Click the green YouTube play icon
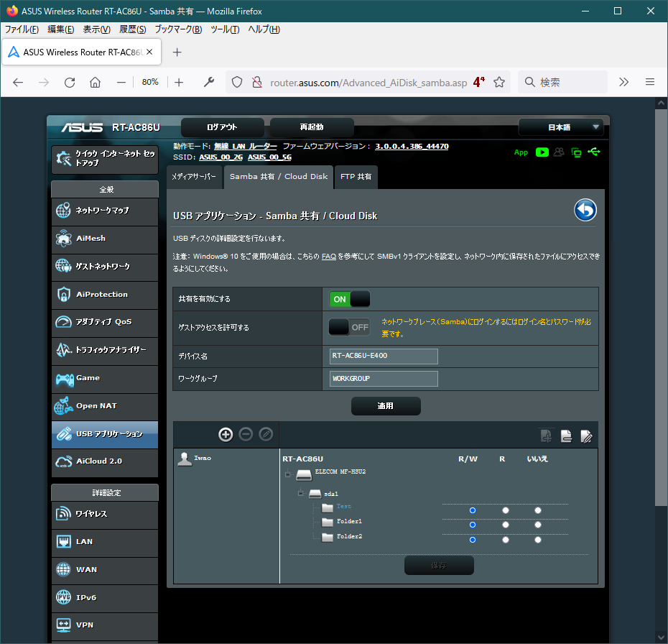The height and width of the screenshot is (644, 668). 542,152
